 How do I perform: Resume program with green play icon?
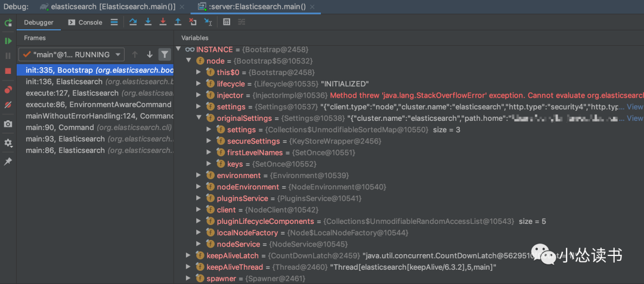[8, 41]
